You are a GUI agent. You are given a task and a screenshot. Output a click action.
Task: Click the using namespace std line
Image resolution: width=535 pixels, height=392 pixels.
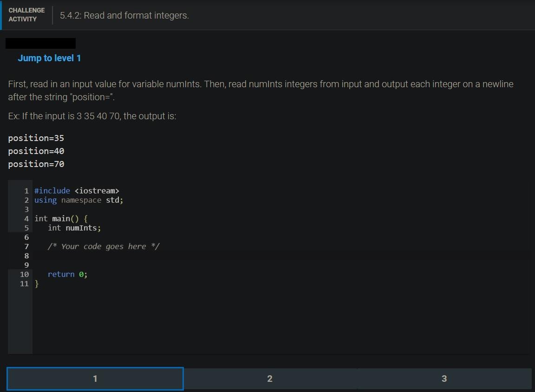(78, 200)
